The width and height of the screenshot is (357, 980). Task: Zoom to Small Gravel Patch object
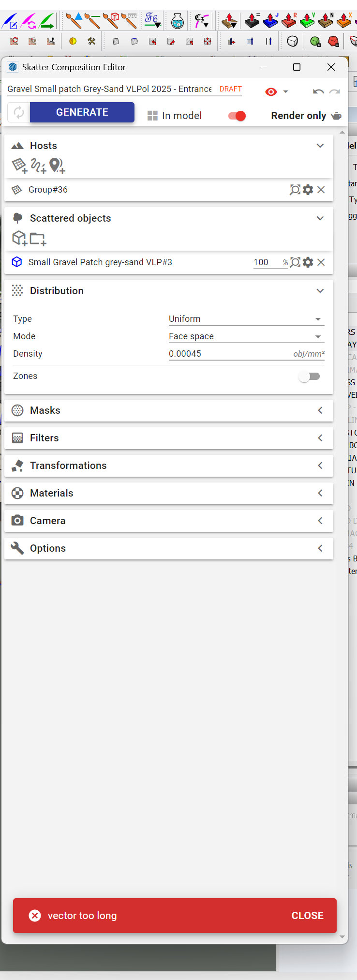pyautogui.click(x=295, y=262)
